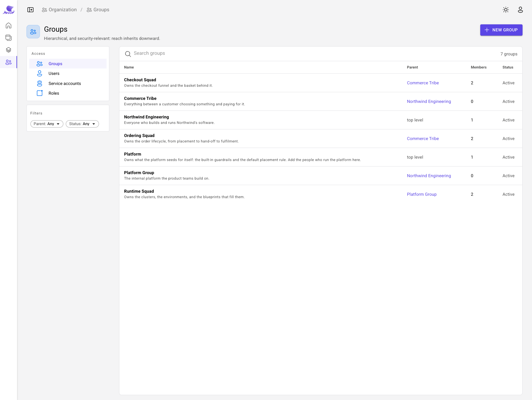
Task: Open the Status: Any filter dropdown
Action: (82, 124)
